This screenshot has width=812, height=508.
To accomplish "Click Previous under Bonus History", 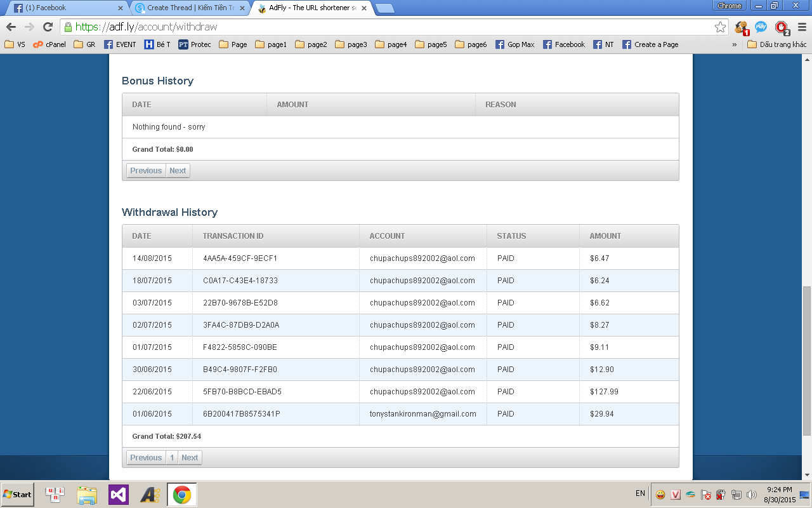I will [146, 170].
